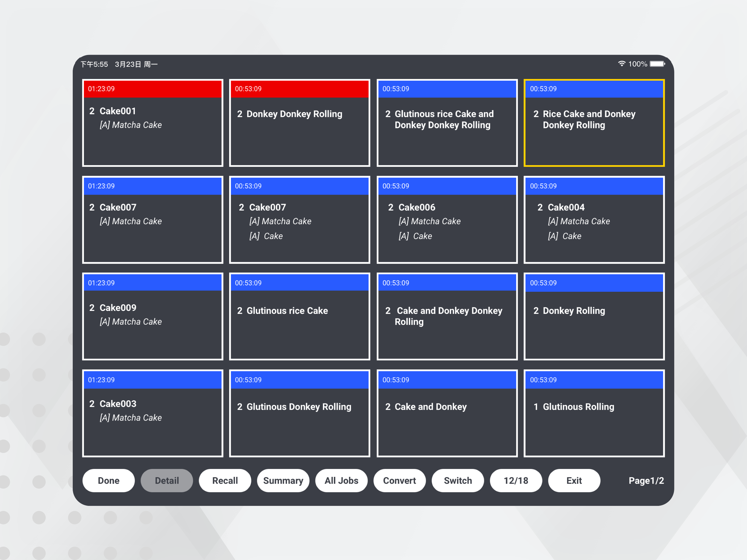Tap the 3月23日 date in status bar
747x560 pixels.
128,64
